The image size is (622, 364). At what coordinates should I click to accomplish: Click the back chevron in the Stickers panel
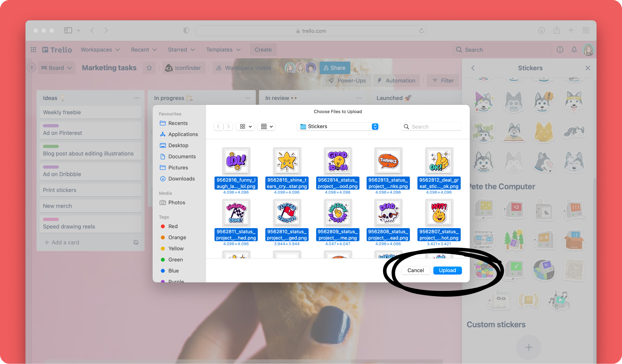point(473,68)
